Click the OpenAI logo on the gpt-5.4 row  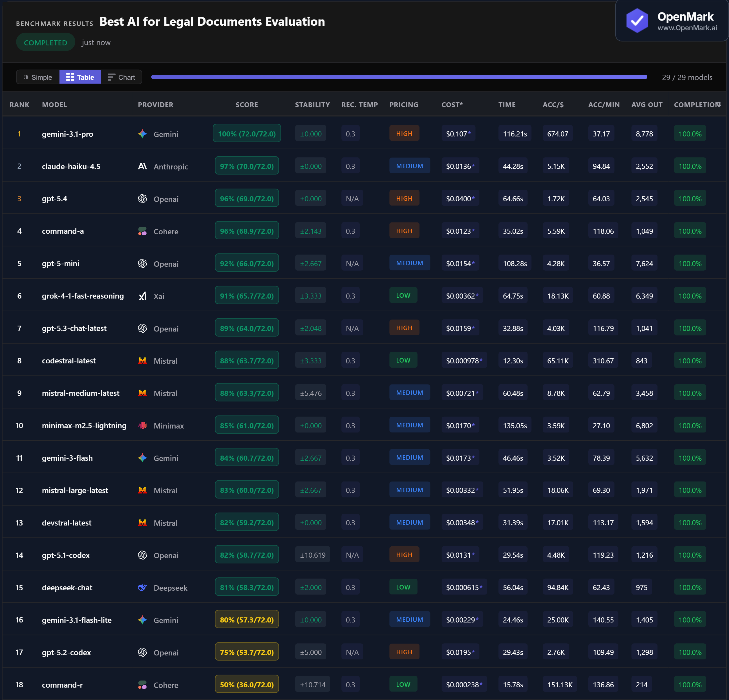(142, 199)
